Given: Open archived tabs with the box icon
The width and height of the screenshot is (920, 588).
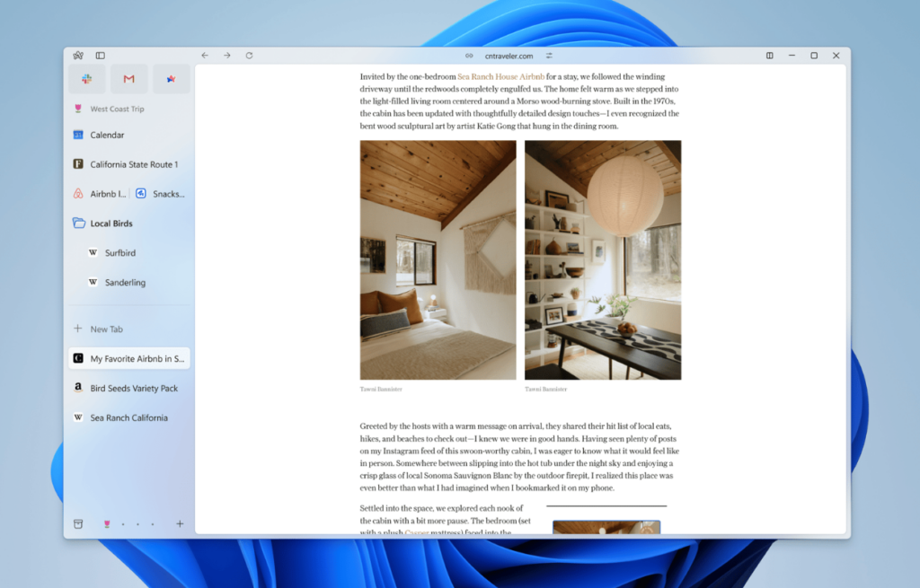Looking at the screenshot, I should point(78,523).
